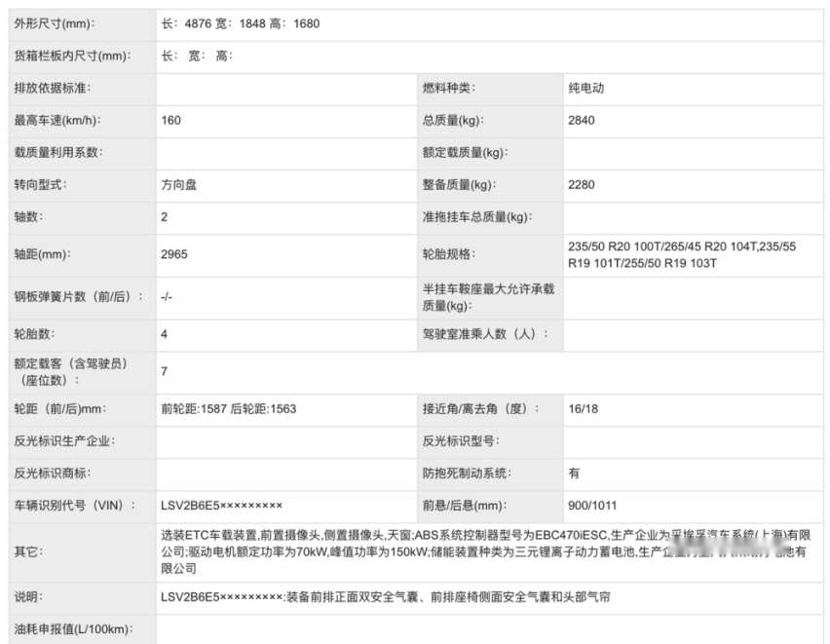This screenshot has height=644, width=830.
Task: Click the 半挂车鞍座最大允许承载质量 label
Action: (x=488, y=297)
